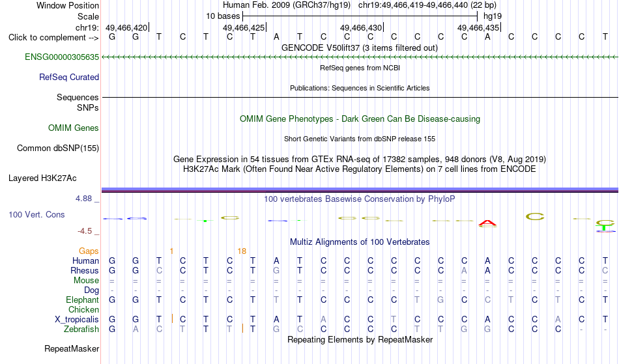619x364 pixels.
Task: Click the GTEx Gene Expression track title
Action: tap(360, 160)
